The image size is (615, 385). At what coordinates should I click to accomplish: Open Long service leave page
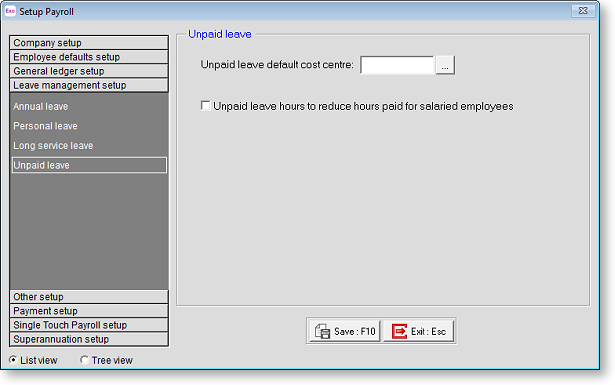pyautogui.click(x=53, y=145)
